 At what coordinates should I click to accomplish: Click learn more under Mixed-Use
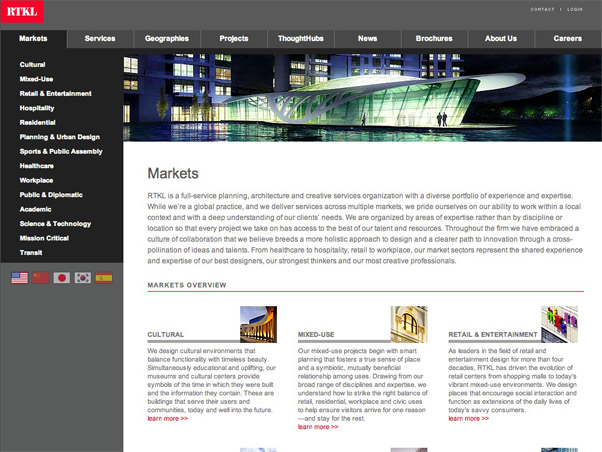(318, 427)
